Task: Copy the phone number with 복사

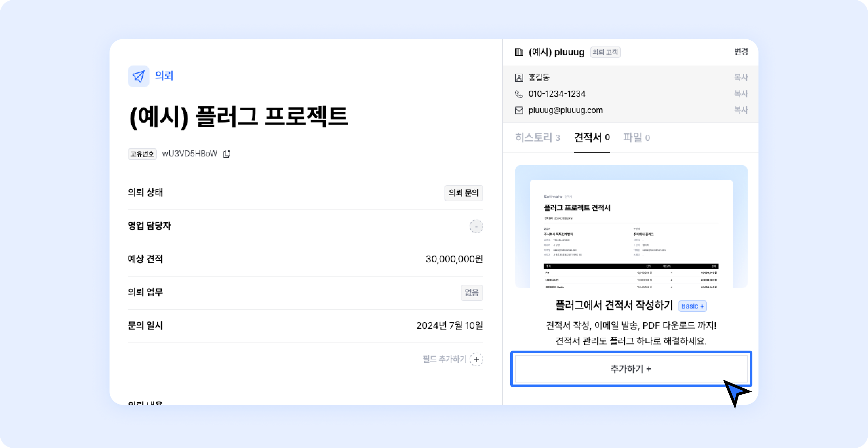Action: (x=741, y=94)
